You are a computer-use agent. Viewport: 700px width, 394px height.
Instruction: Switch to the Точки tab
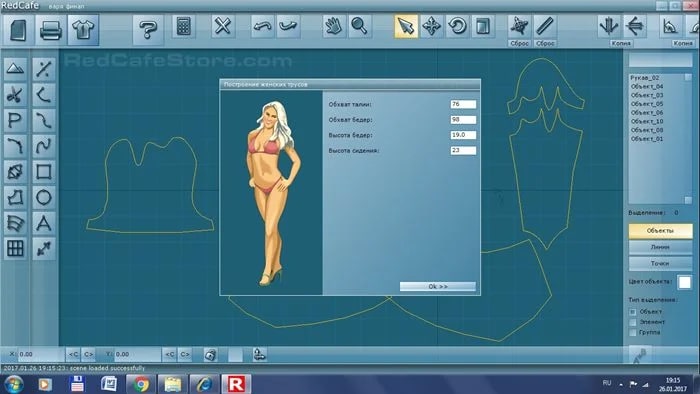(x=660, y=263)
